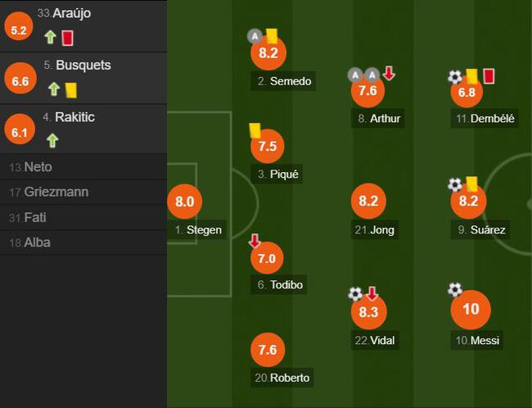Select Fati in the bench list
532x408 pixels.
(x=82, y=218)
